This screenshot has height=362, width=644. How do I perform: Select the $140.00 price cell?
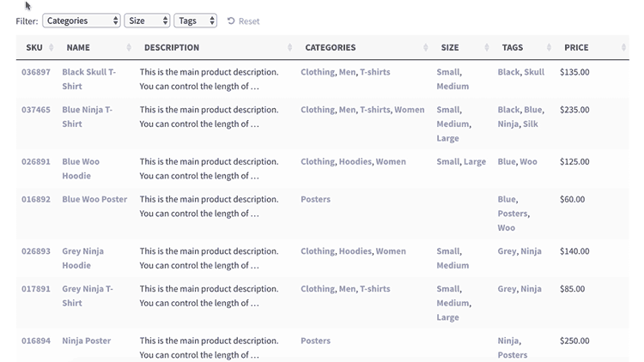pos(574,251)
